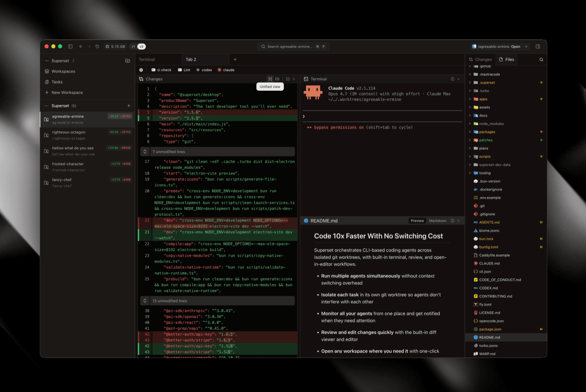Open the dropdown beside the Open button
This screenshot has height=392, width=586.
point(526,47)
